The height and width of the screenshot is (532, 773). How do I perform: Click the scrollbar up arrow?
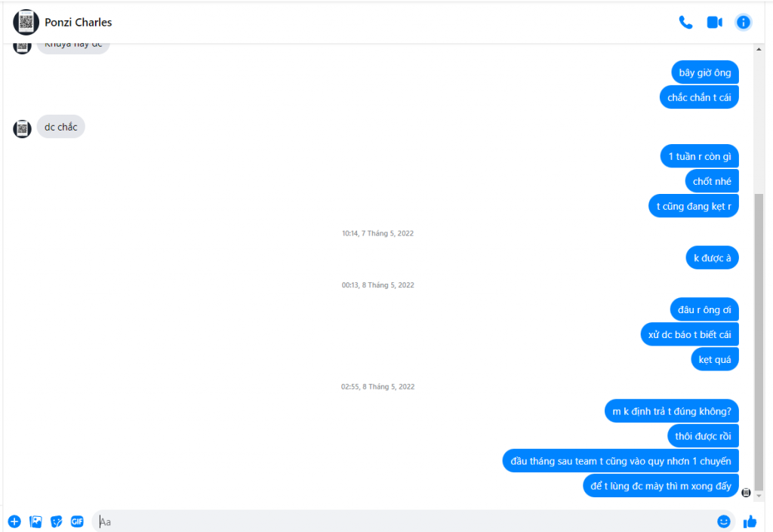coord(759,49)
